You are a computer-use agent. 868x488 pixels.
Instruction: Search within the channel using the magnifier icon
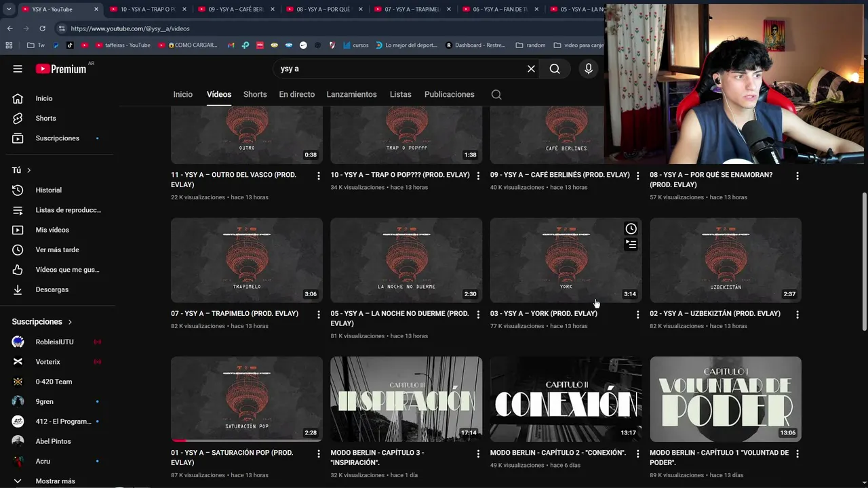[x=496, y=95]
